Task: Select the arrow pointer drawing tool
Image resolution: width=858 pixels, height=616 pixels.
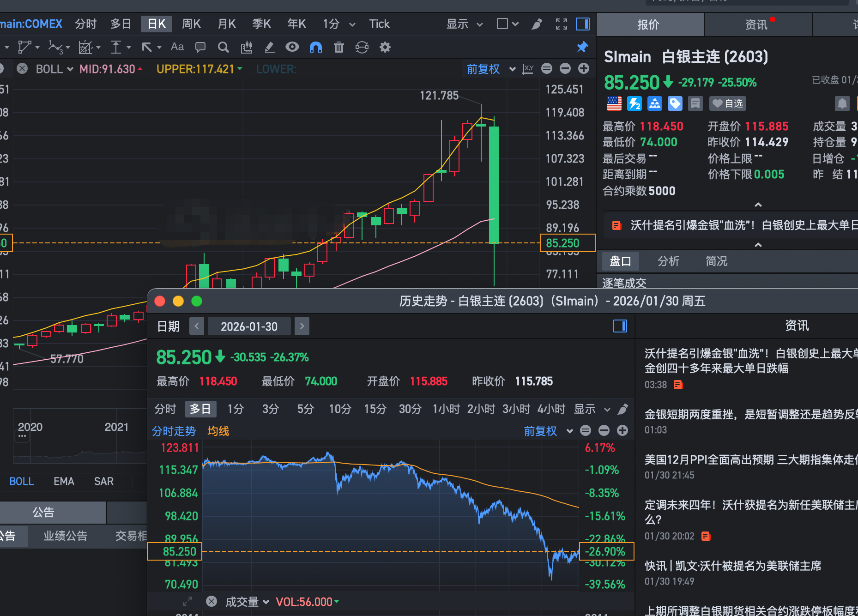Action: (x=147, y=47)
